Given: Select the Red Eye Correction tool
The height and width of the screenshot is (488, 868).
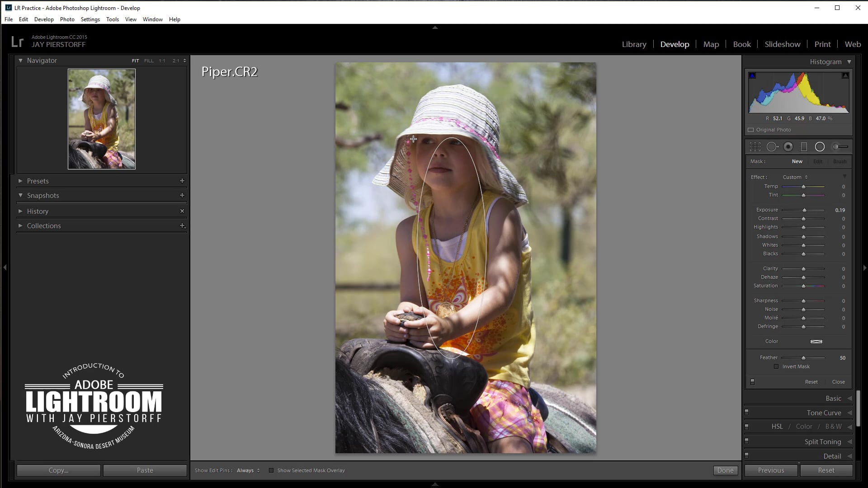Looking at the screenshot, I should (x=788, y=147).
